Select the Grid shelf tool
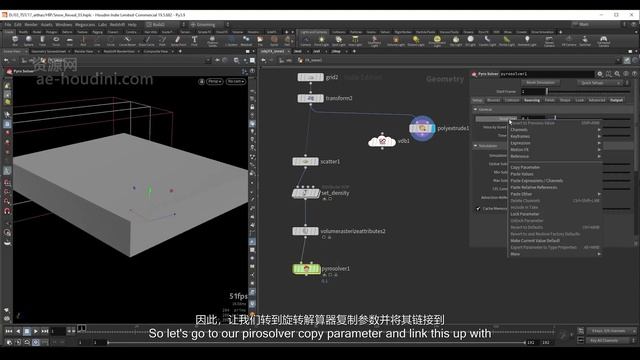Viewport: 640px width, 360px height. coord(69,41)
